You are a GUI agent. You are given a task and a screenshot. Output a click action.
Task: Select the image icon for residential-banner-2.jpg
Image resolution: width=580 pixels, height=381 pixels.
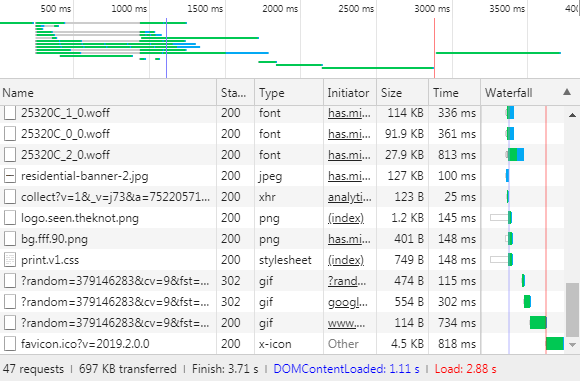tap(10, 176)
